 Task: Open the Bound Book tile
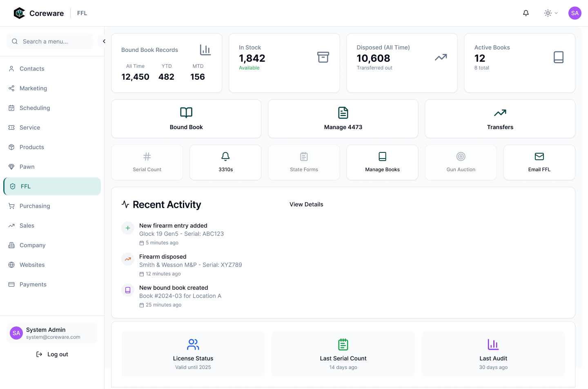click(186, 119)
